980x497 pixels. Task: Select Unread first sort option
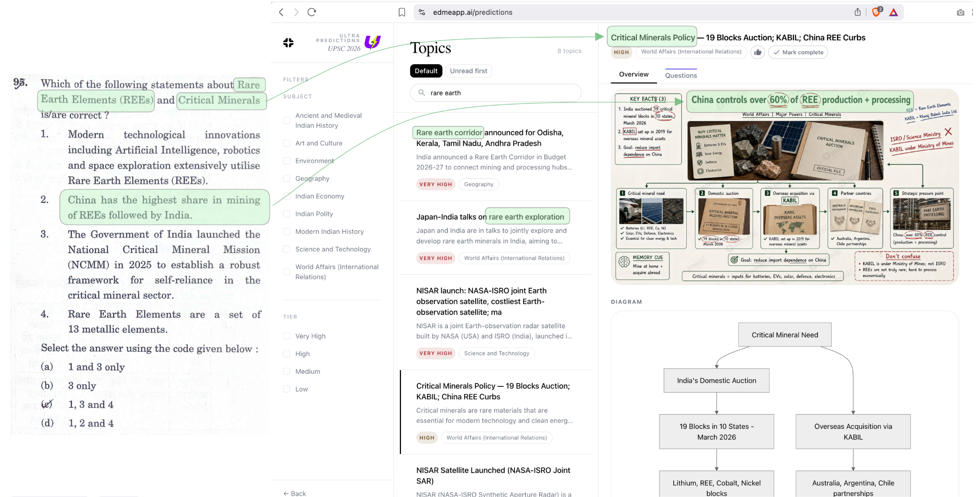pos(468,71)
